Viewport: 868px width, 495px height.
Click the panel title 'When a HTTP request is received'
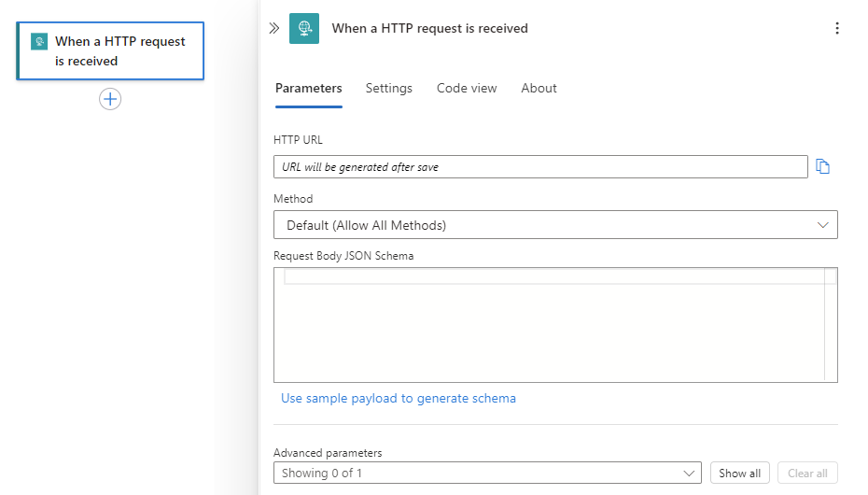pyautogui.click(x=429, y=28)
